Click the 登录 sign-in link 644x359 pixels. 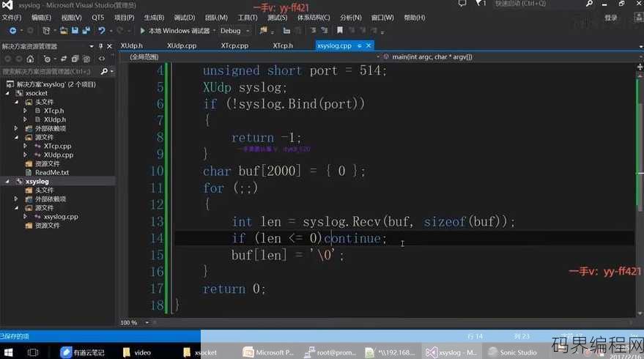click(611, 18)
